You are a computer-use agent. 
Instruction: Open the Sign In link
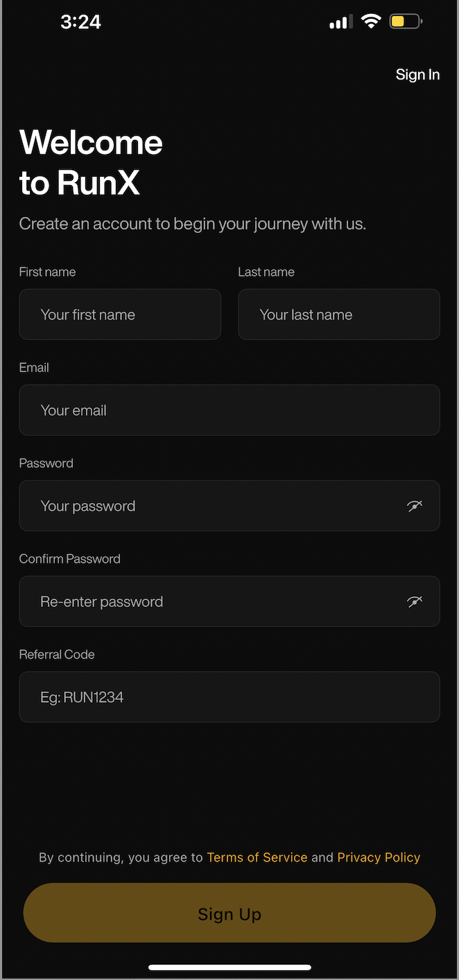(x=417, y=75)
